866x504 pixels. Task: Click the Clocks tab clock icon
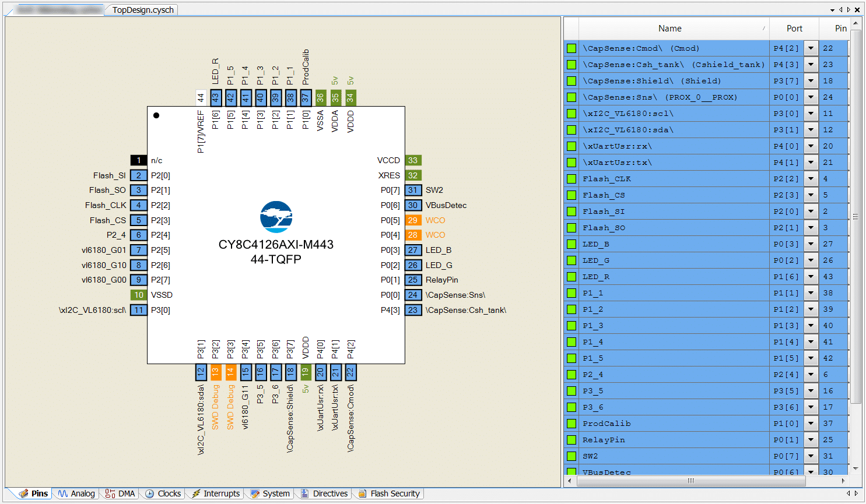pyautogui.click(x=150, y=494)
